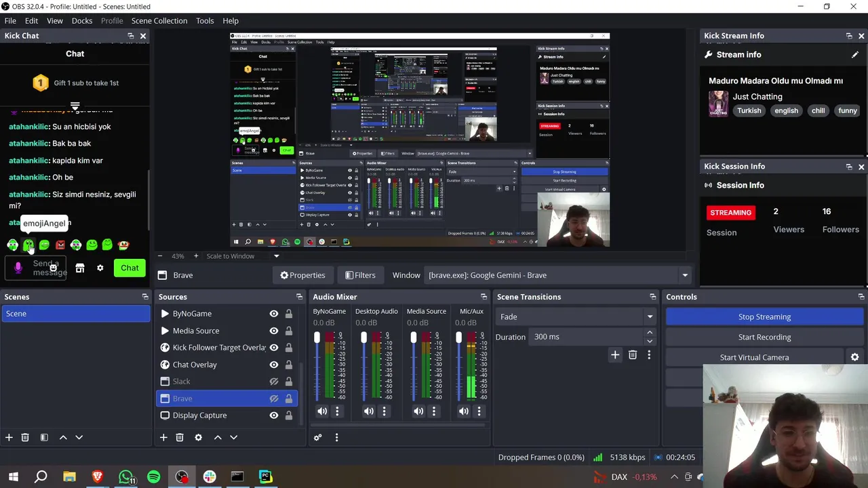The height and width of the screenshot is (488, 868).
Task: Open Spotify from the taskbar
Action: pos(154,476)
